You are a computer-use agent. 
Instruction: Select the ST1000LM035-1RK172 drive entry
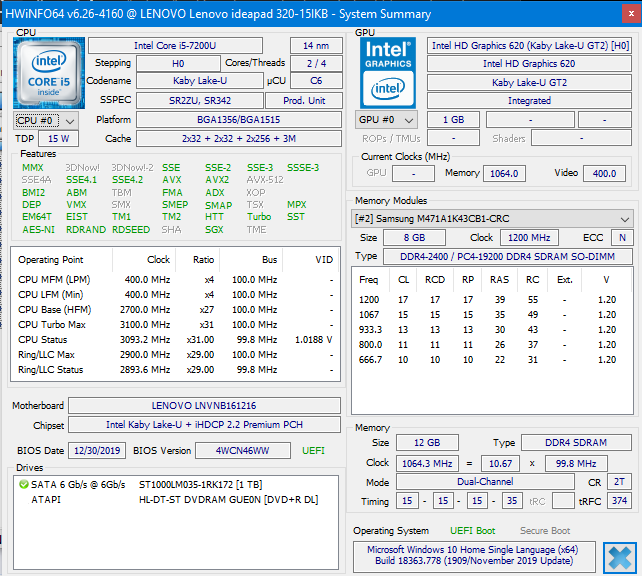pyautogui.click(x=200, y=485)
